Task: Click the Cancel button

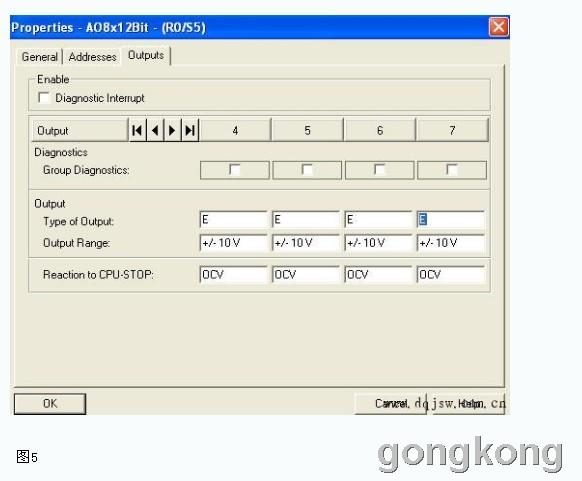Action: (390, 403)
